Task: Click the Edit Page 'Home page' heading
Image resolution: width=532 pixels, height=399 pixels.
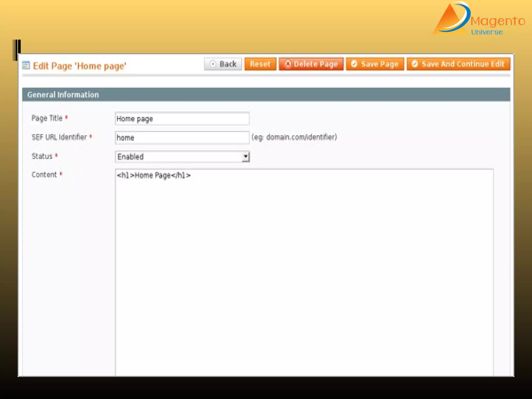Action: click(79, 66)
